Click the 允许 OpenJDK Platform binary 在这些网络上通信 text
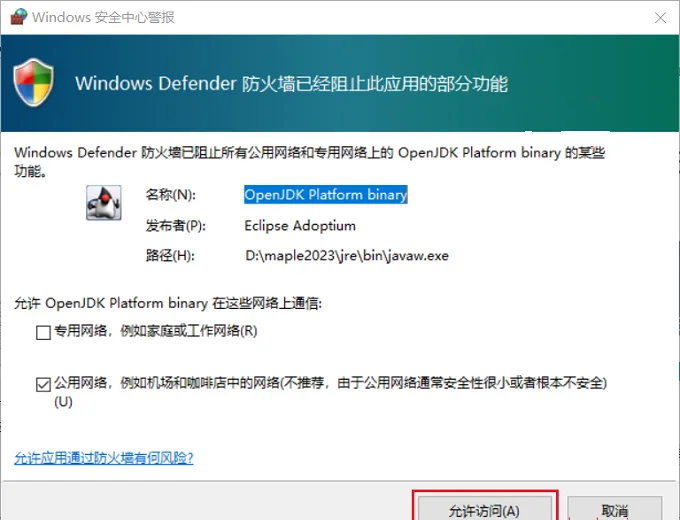Image resolution: width=680 pixels, height=520 pixels. click(168, 303)
